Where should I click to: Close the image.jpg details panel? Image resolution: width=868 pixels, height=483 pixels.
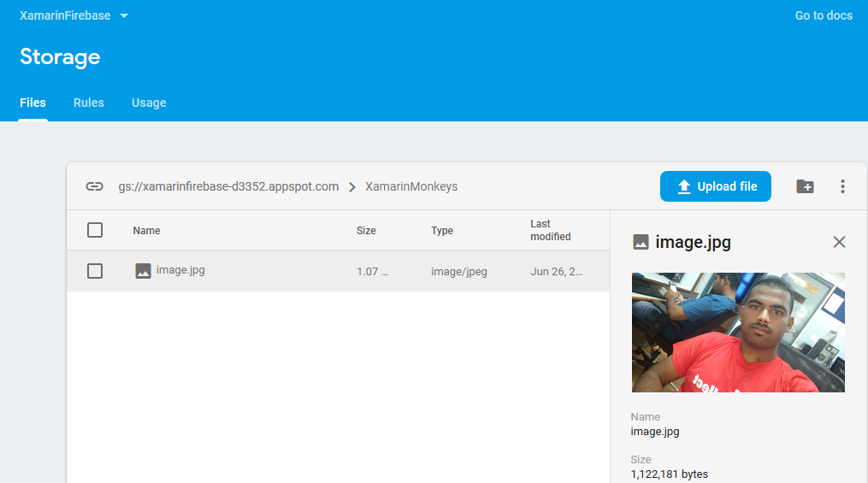[x=839, y=242]
